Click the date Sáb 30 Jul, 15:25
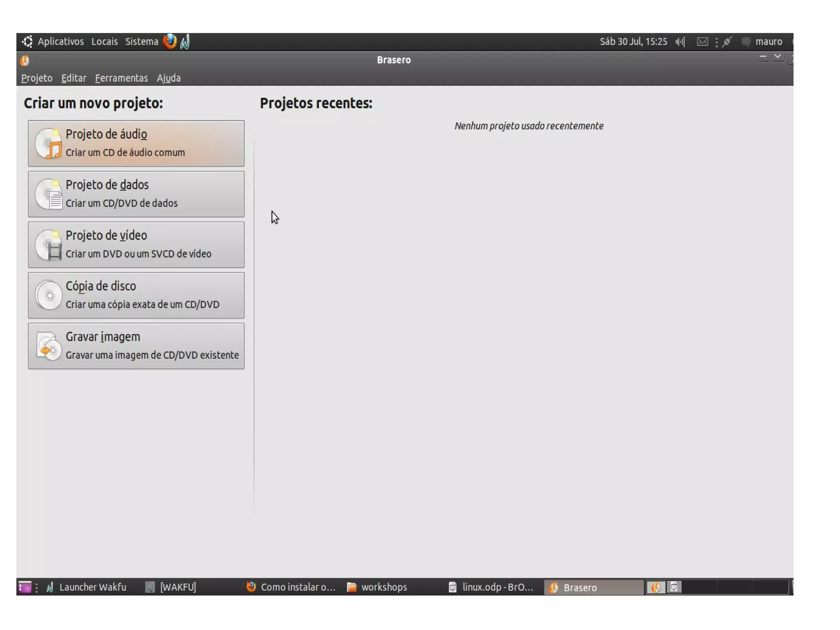Image resolution: width=840 pixels, height=630 pixels. [633, 41]
